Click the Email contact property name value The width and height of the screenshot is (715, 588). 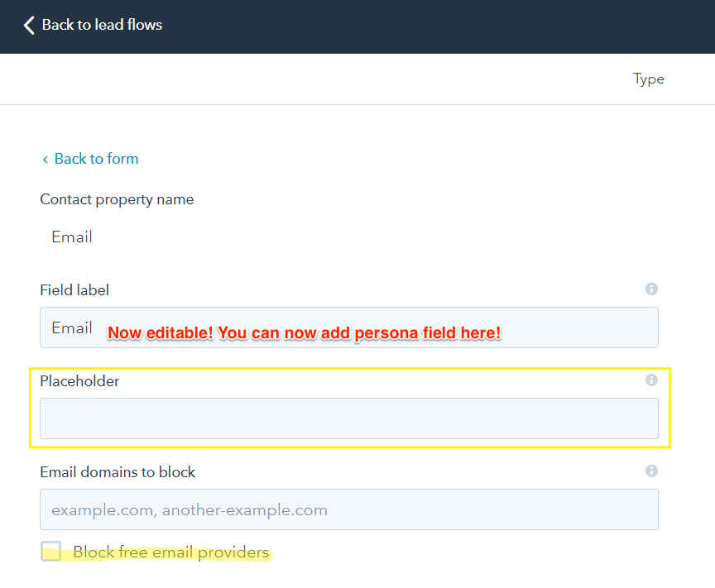tap(72, 237)
